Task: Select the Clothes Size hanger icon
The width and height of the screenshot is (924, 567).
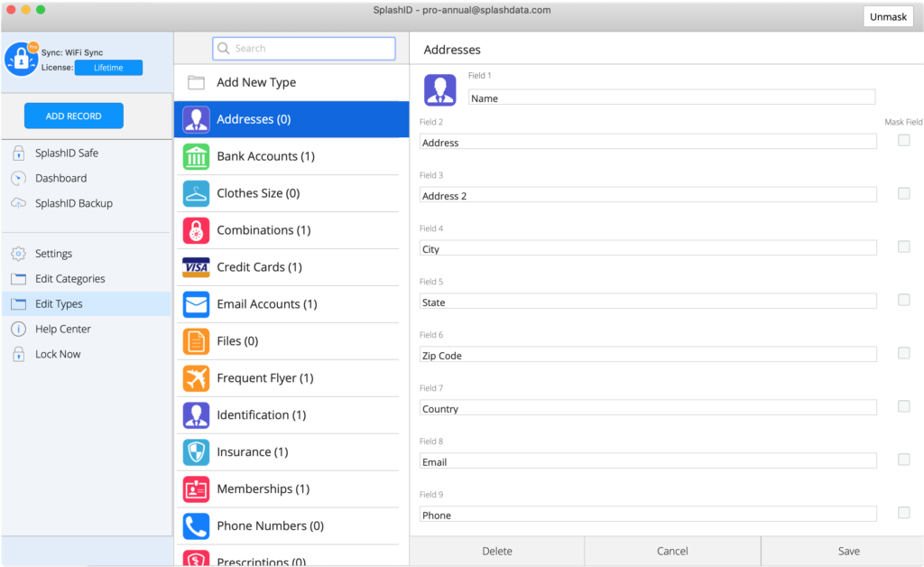Action: point(196,193)
